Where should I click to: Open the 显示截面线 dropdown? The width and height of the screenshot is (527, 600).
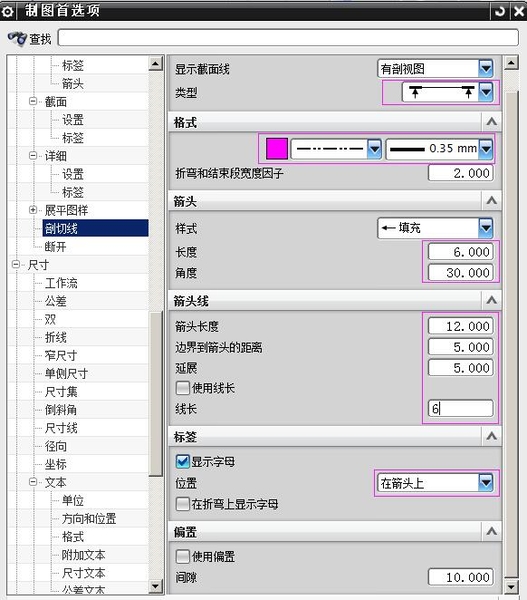(485, 69)
